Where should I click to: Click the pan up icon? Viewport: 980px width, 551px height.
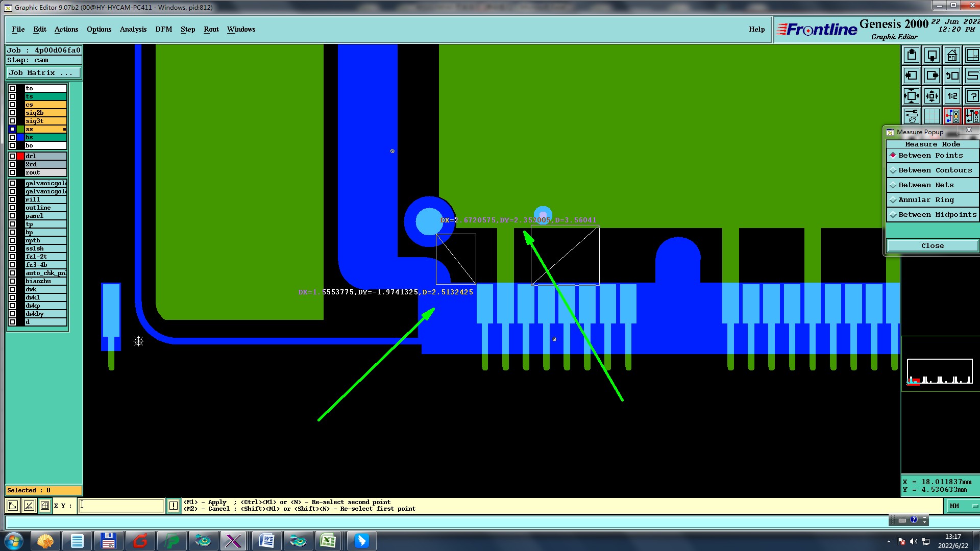pos(912,55)
